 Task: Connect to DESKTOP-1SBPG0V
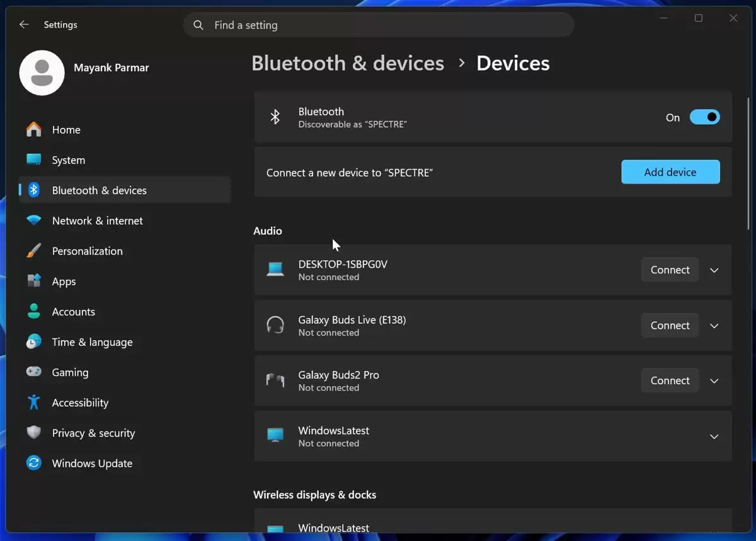[670, 270]
